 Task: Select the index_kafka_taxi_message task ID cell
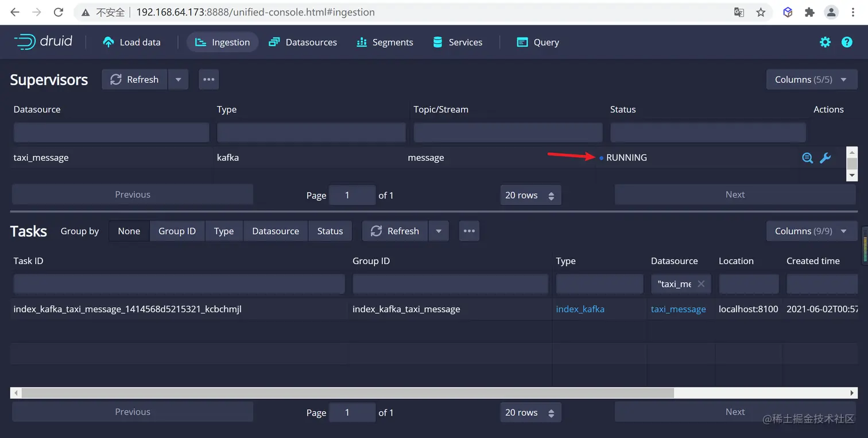point(127,309)
